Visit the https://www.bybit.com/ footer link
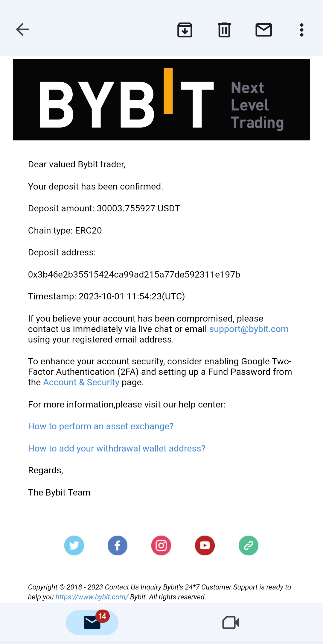The width and height of the screenshot is (323, 644). [x=92, y=597]
